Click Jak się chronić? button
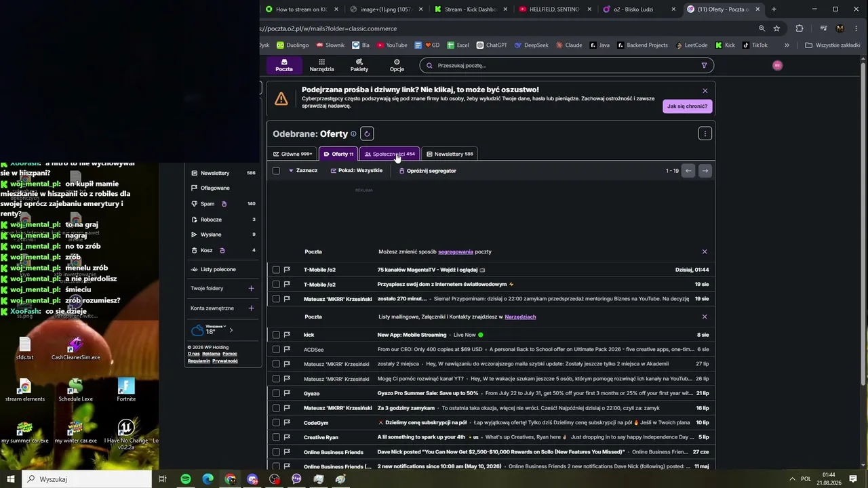The image size is (868, 488). coord(687,106)
